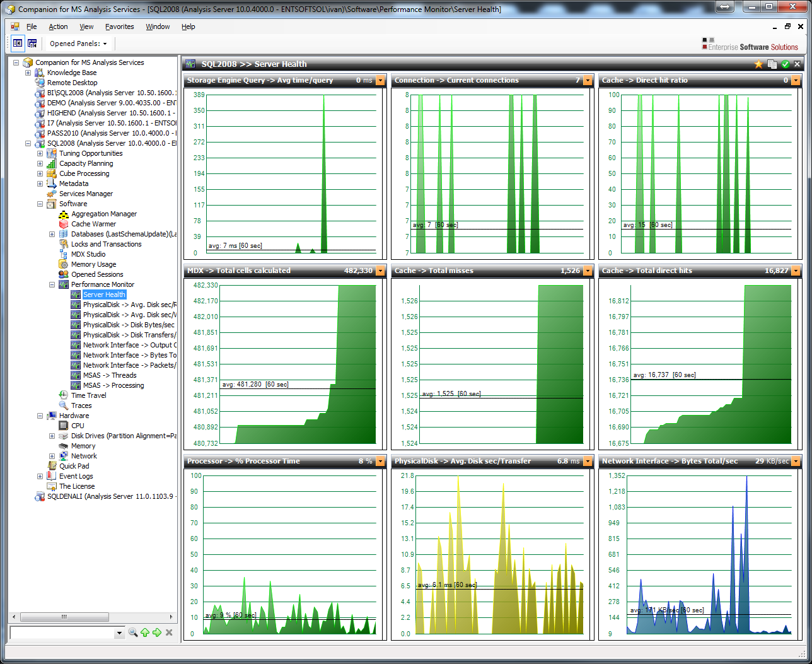The image size is (812, 664).
Task: Click the gray X clear search icon
Action: 169,632
